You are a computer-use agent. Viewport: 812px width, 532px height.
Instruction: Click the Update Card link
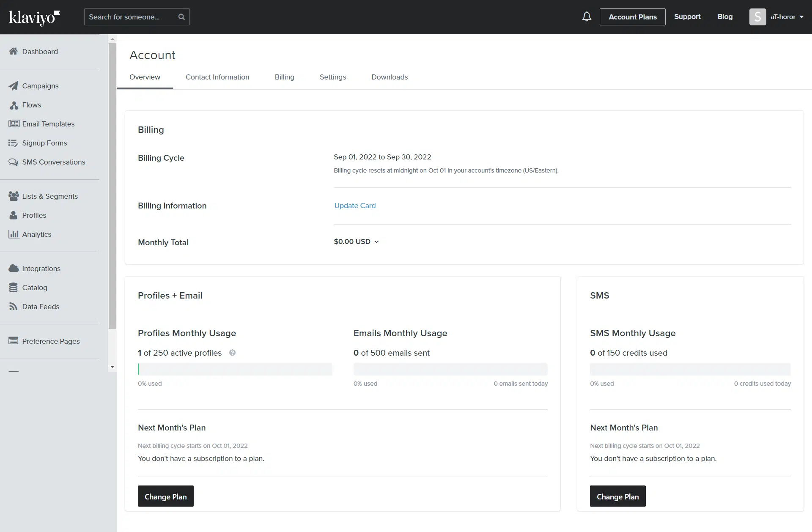pos(355,206)
